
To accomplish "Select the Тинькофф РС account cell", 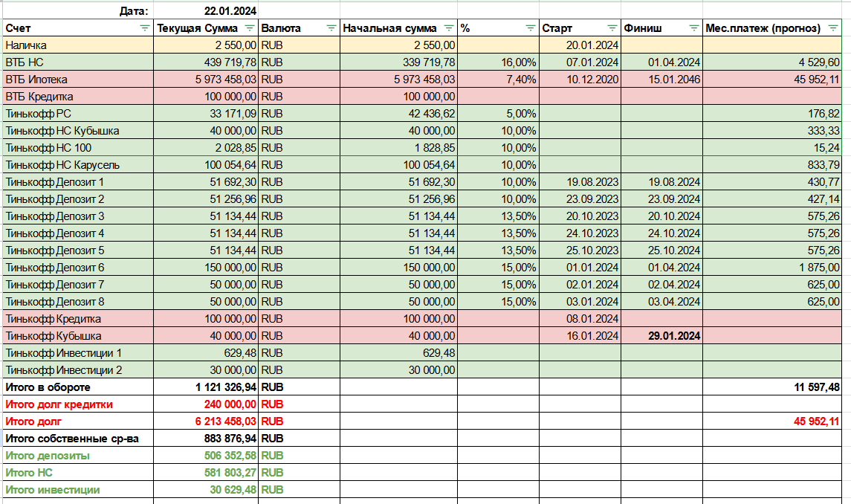I will coord(78,114).
